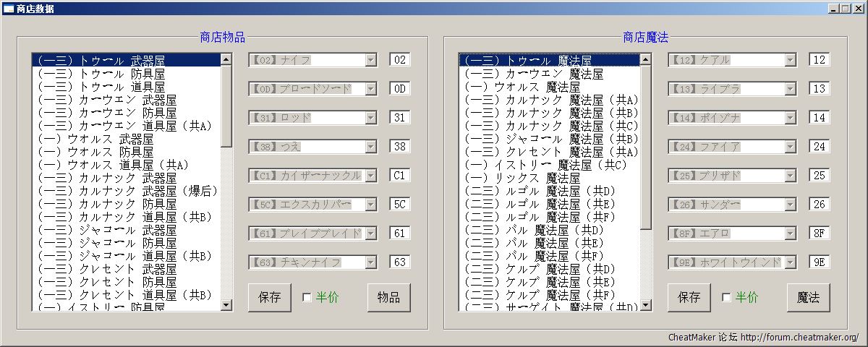868x347 pixels.
Task: Expand the エクスカリパー item dropdown
Action: click(x=370, y=205)
